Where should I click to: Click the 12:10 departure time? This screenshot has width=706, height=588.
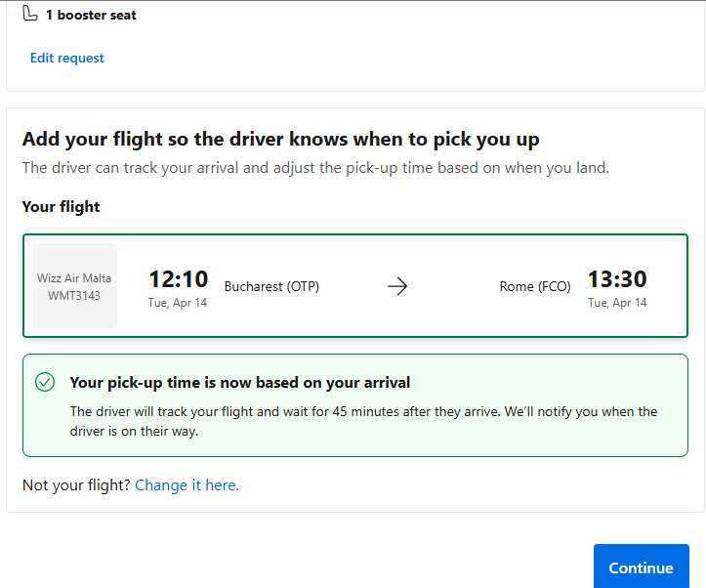pos(179,278)
